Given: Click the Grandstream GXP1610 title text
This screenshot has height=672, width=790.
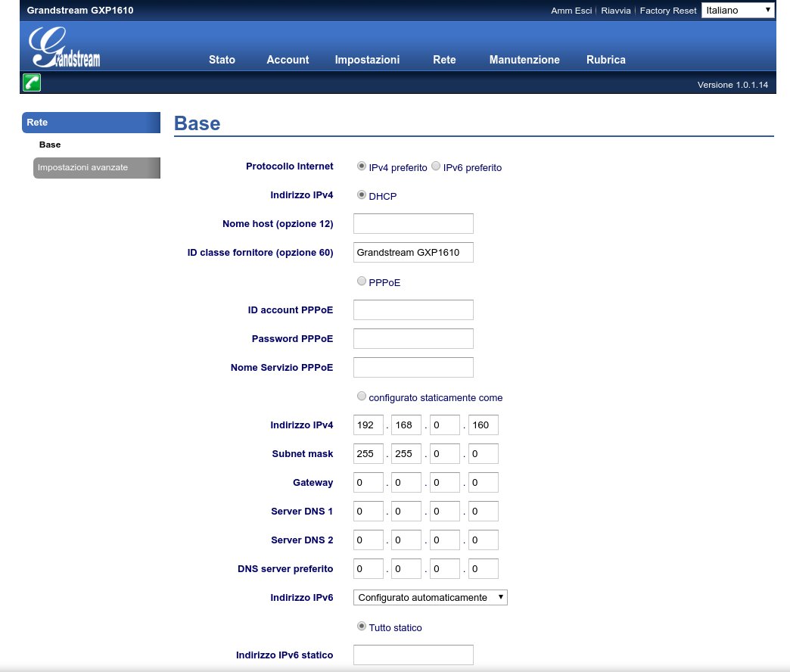Looking at the screenshot, I should (80, 10).
